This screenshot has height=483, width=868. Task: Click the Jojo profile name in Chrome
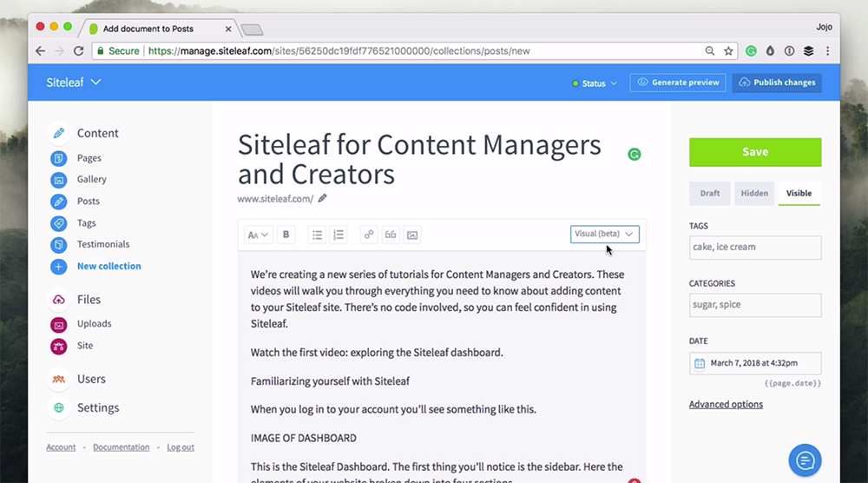824,27
